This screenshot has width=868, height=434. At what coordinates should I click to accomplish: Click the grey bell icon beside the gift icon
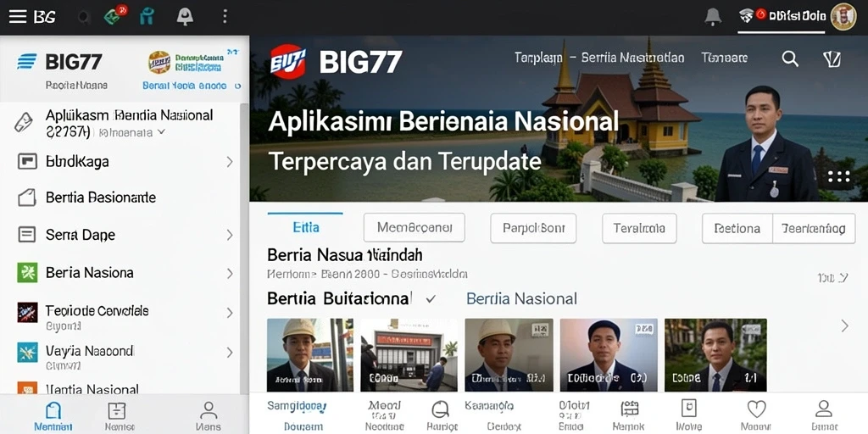(185, 17)
